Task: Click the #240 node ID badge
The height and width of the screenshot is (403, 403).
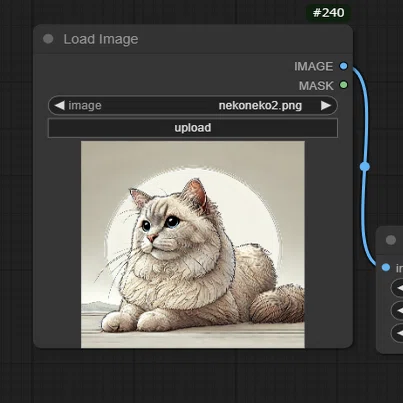Action: (328, 13)
